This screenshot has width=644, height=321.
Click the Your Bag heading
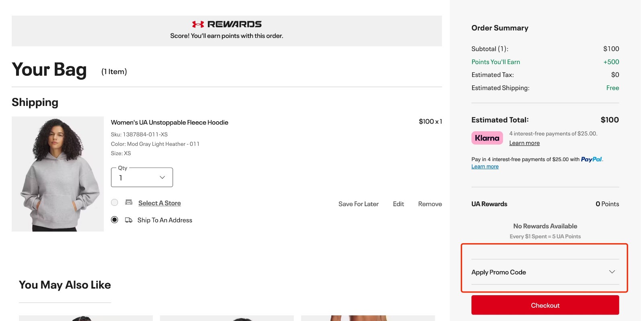49,70
